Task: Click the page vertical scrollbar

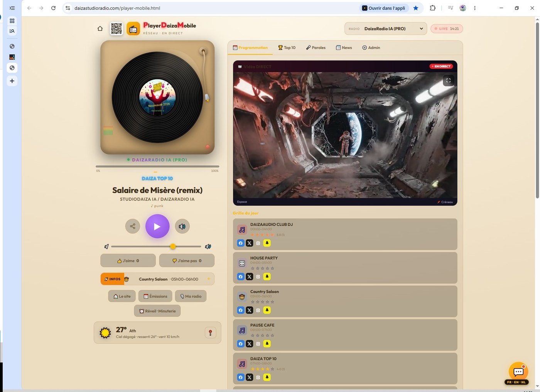Action: tap(537, 110)
